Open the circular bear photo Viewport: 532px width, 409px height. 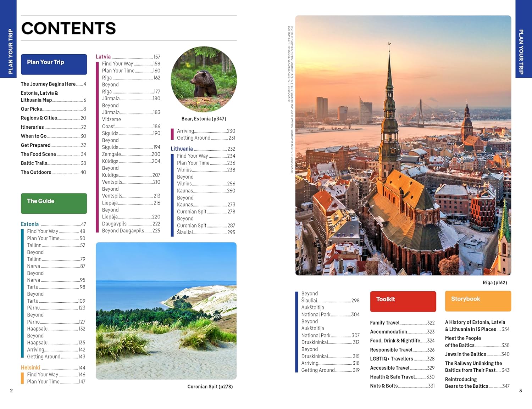[x=204, y=79]
